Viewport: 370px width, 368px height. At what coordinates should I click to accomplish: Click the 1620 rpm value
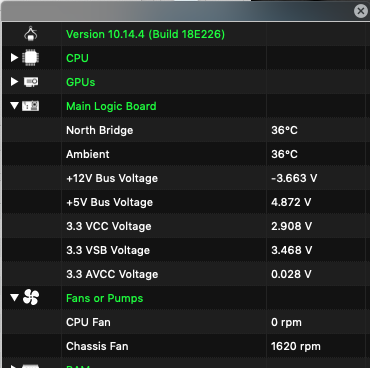pos(296,346)
